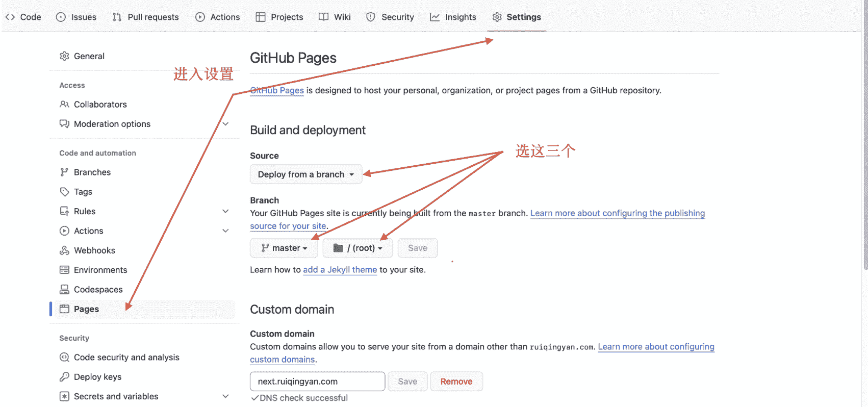Click the Security shield icon

[371, 17]
